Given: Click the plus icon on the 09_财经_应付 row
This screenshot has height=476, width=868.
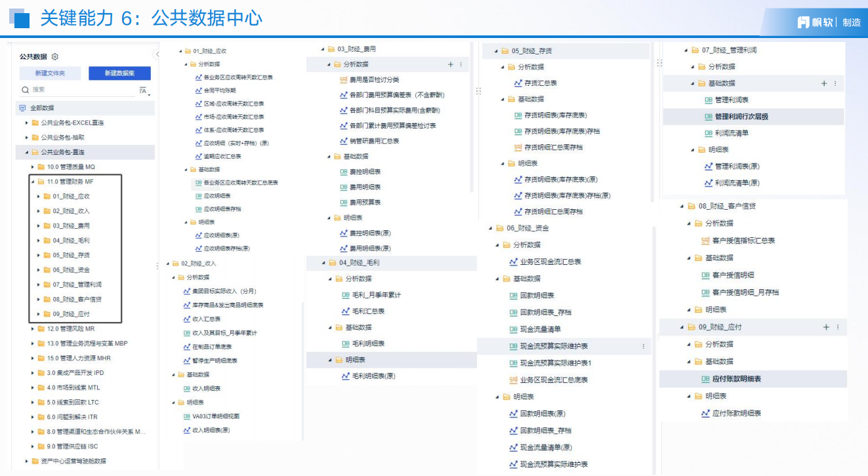Looking at the screenshot, I should pos(826,327).
